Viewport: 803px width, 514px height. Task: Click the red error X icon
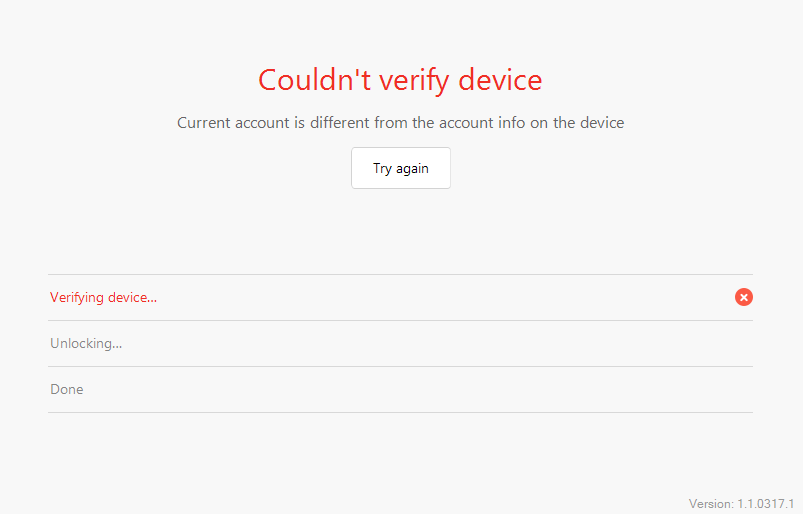[744, 297]
